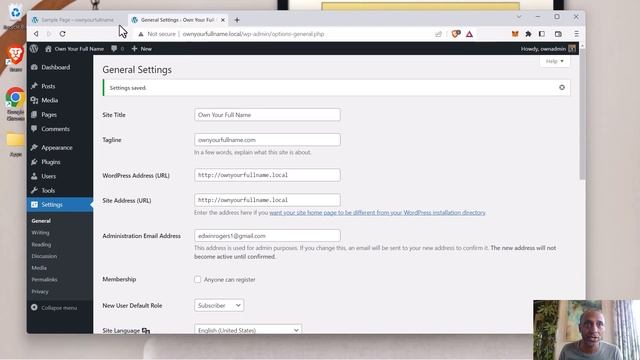The width and height of the screenshot is (640, 360).
Task: Toggle the browser sidebar panel icon
Action: coord(542,34)
